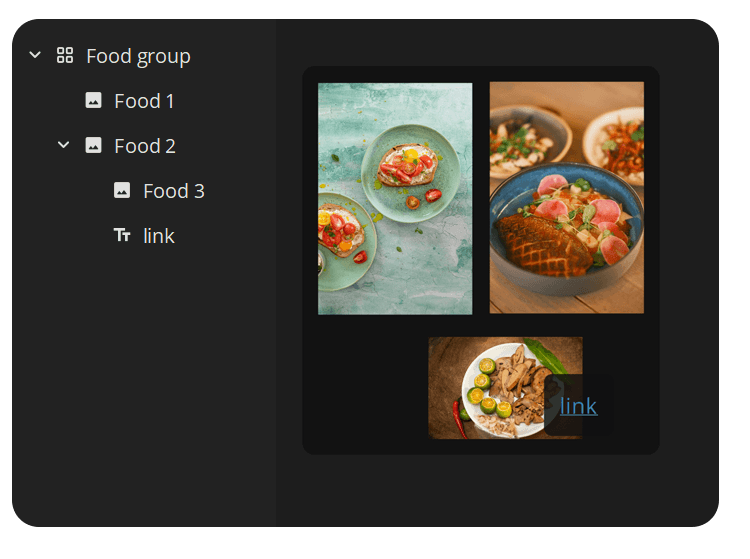The height and width of the screenshot is (559, 750).
Task: Select the Food 3 layer name
Action: pyautogui.click(x=174, y=191)
